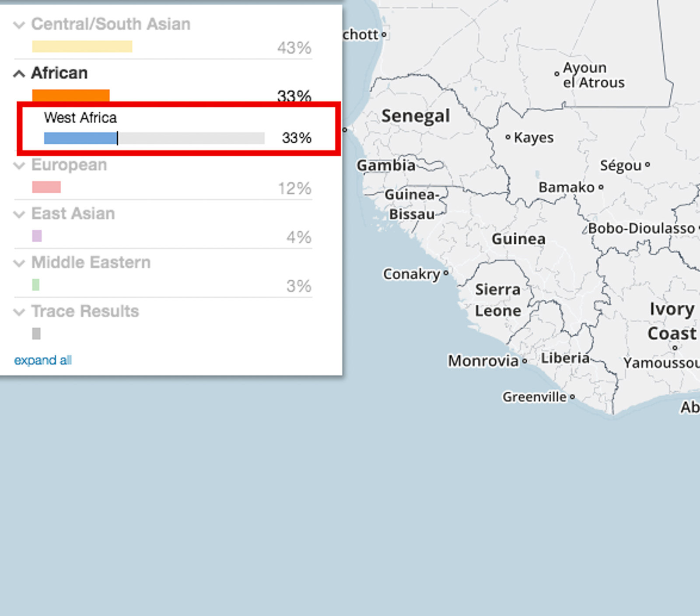
Task: Collapse the African category chevron
Action: click(x=19, y=74)
